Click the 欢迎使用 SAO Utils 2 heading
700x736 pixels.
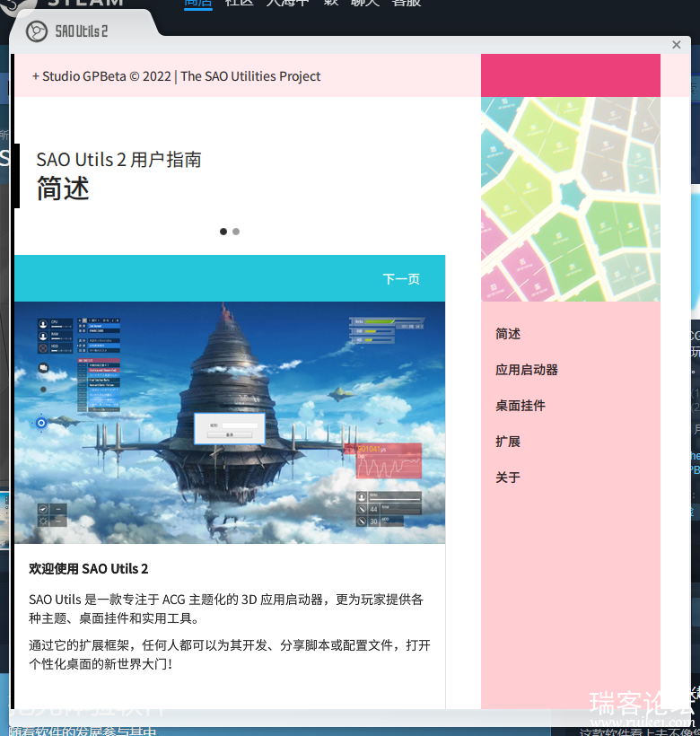click(88, 569)
